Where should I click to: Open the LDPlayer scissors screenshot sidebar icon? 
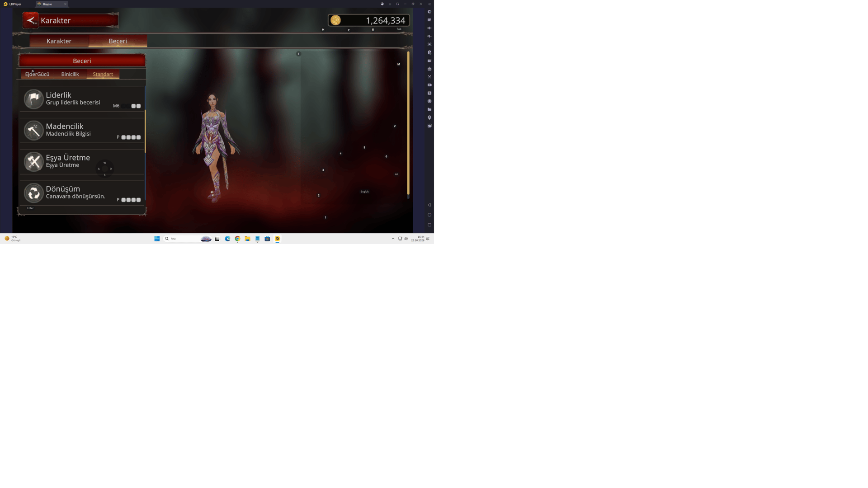pyautogui.click(x=429, y=77)
